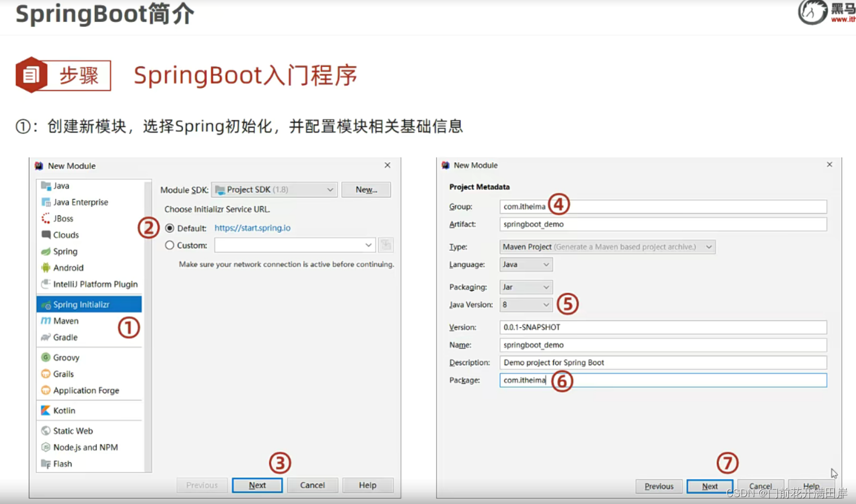856x504 pixels.
Task: Click Next in the Project Metadata dialog
Action: point(710,486)
